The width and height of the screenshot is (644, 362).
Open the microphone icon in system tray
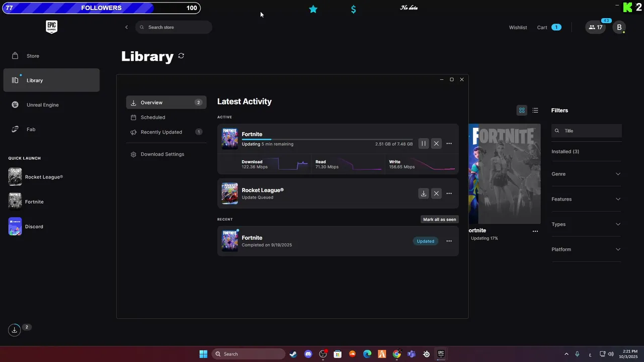577,354
